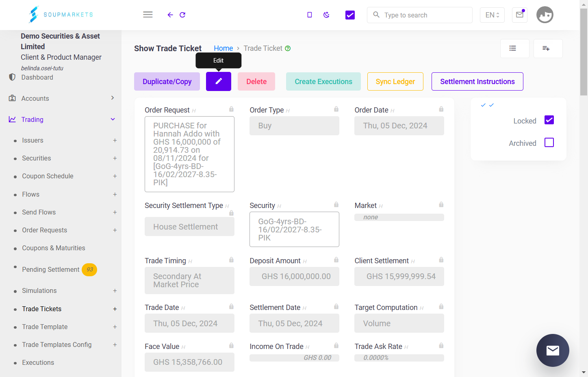
Task: Click lock icon next to Order Request
Action: click(x=231, y=109)
